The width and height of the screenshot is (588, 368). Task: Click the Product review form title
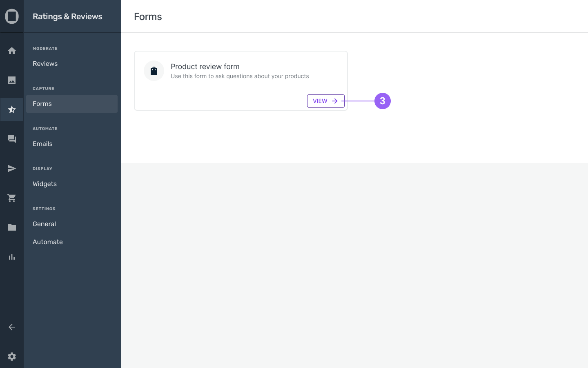click(205, 67)
